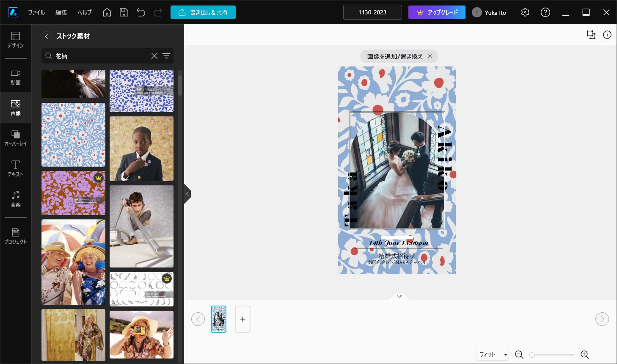Save the project with the floppy icon
Screen dimensions: 617x364
(x=124, y=12)
